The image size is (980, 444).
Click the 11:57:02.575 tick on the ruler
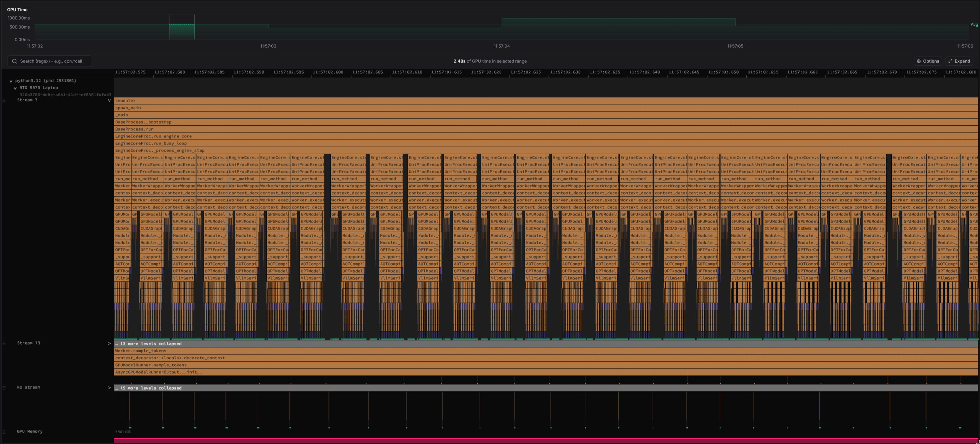(130, 72)
